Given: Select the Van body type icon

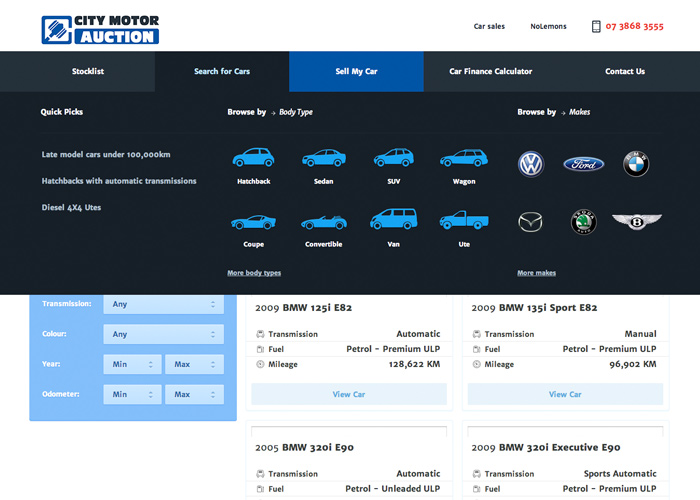Looking at the screenshot, I should 394,219.
